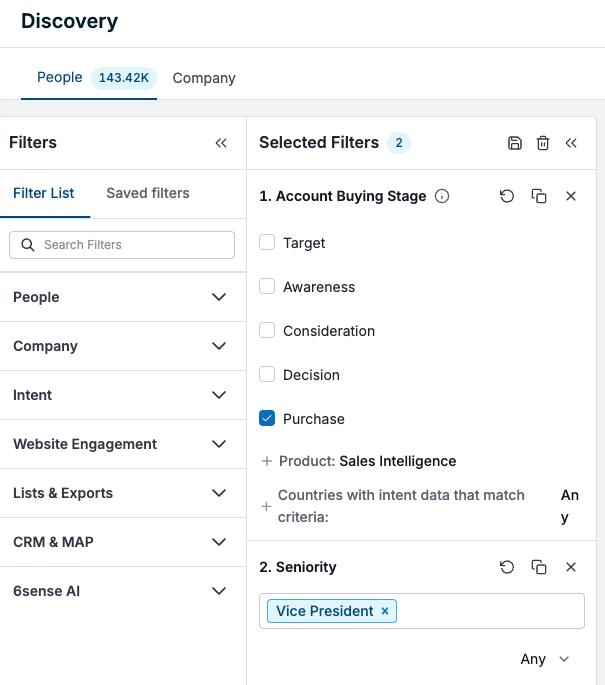Remove the Seniority filter
The image size is (605, 685).
571,567
